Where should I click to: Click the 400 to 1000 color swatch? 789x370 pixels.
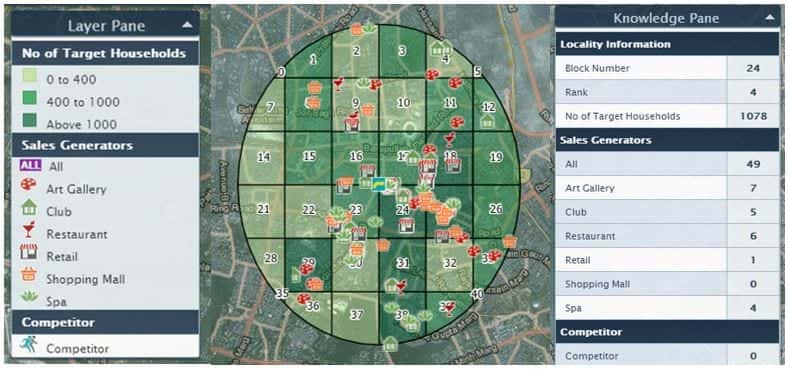point(29,98)
